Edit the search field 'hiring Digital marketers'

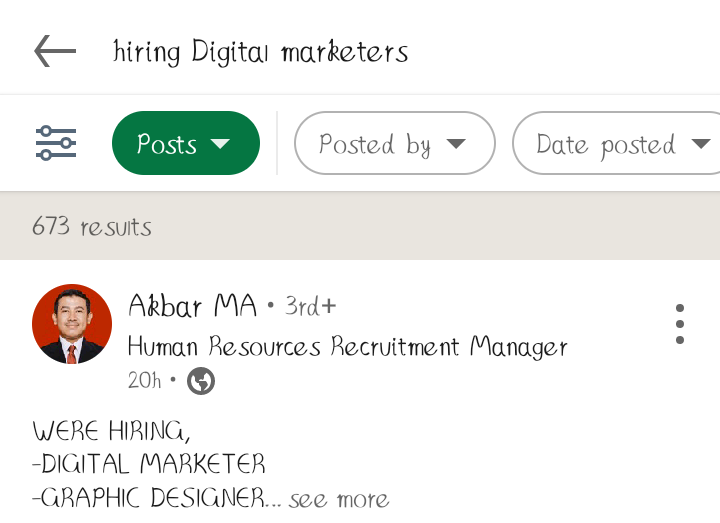[x=260, y=51]
